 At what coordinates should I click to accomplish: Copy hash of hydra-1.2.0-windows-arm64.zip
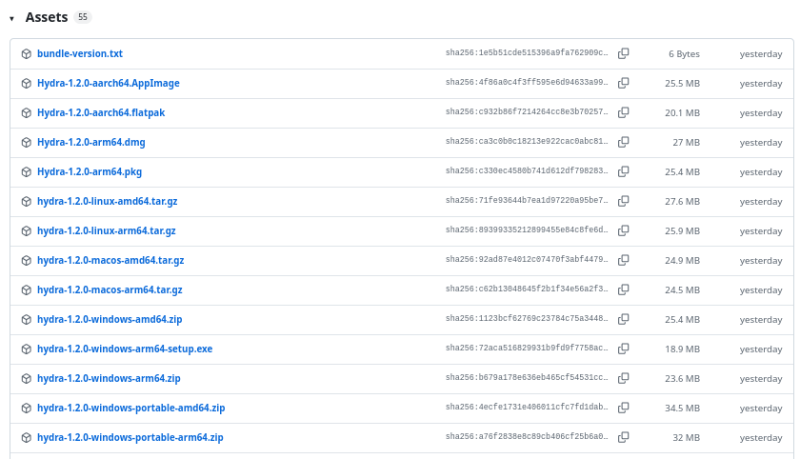point(623,378)
